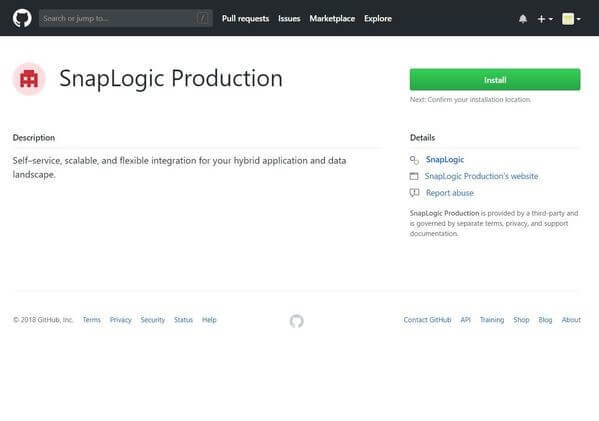
Task: Open the SnapLogic developer link
Action: pos(445,159)
